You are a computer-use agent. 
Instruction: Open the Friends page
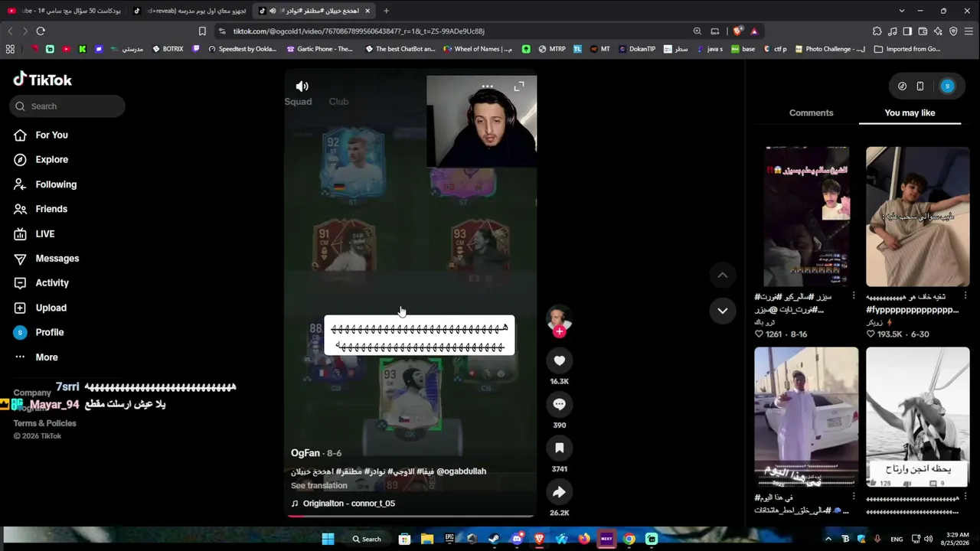click(x=41, y=209)
